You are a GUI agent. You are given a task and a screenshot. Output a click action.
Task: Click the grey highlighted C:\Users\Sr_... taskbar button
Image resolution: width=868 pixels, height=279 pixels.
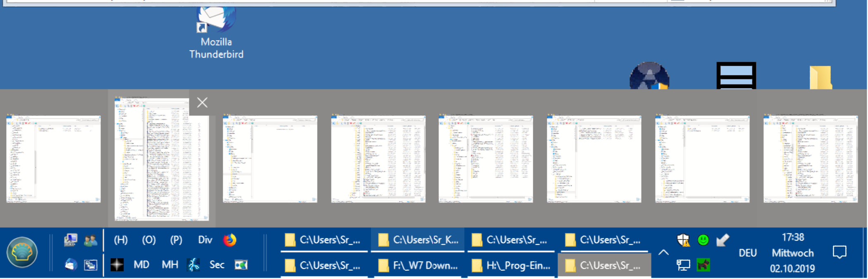pyautogui.click(x=604, y=265)
